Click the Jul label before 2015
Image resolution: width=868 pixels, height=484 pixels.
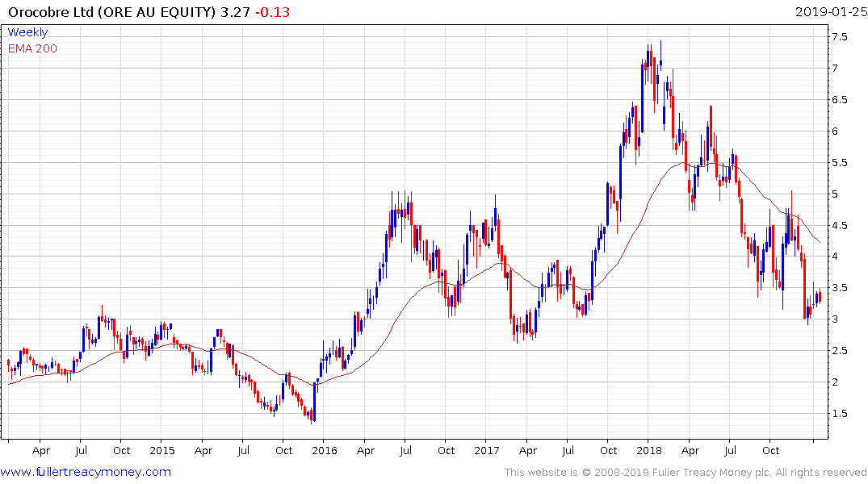pos(82,450)
